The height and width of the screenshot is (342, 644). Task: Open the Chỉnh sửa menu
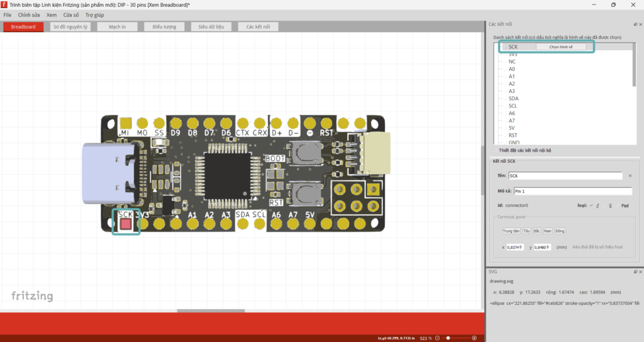pyautogui.click(x=29, y=15)
